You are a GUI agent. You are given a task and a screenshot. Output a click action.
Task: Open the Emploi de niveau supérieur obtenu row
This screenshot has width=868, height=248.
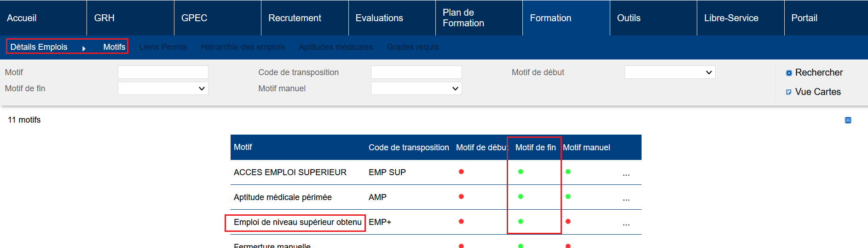(297, 222)
